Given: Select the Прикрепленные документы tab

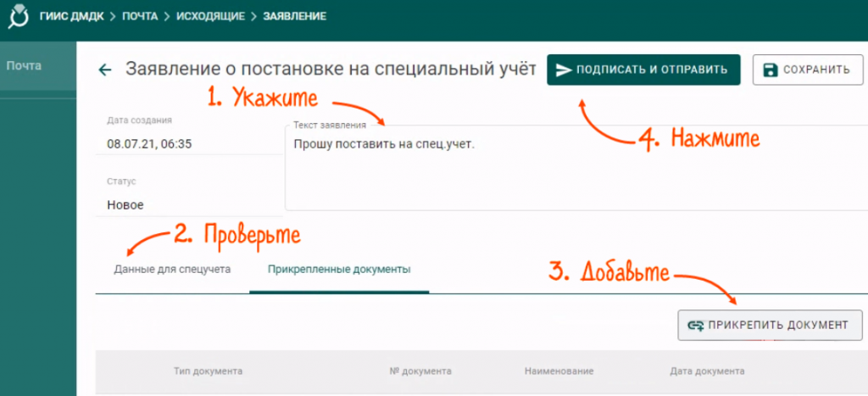Looking at the screenshot, I should coord(339,270).
